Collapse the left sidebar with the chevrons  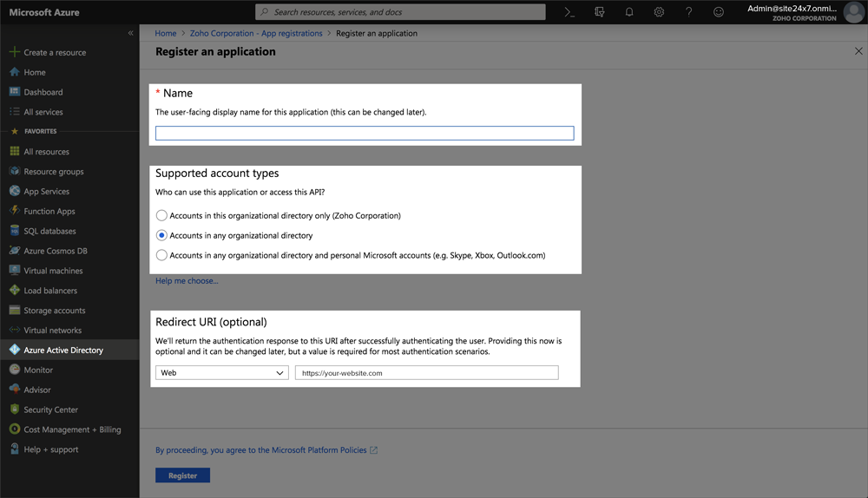coord(131,33)
